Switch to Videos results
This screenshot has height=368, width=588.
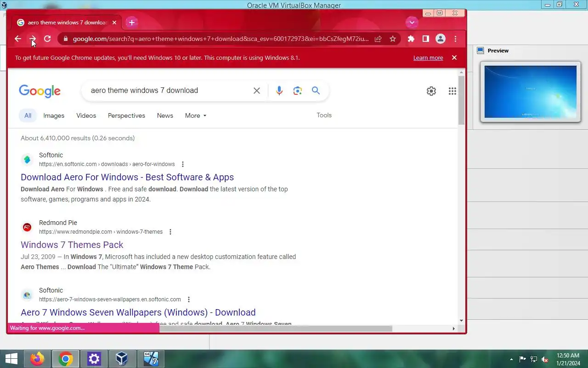[86, 115]
